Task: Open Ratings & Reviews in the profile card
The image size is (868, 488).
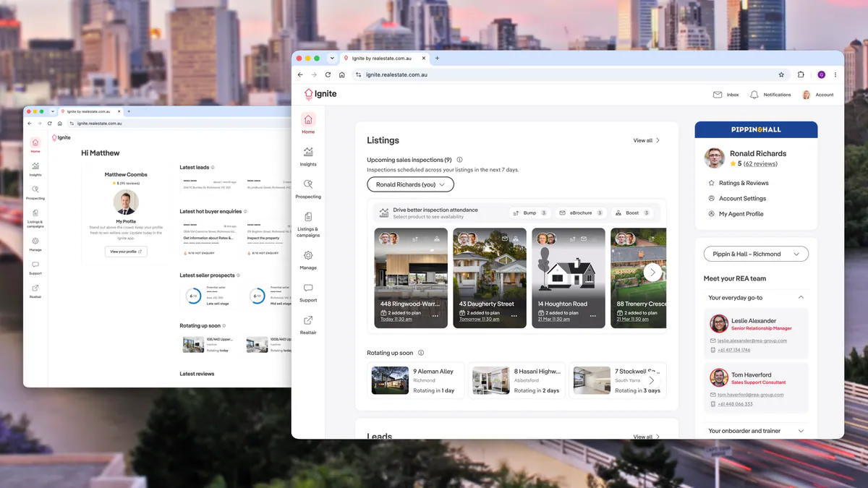Action: click(x=744, y=183)
